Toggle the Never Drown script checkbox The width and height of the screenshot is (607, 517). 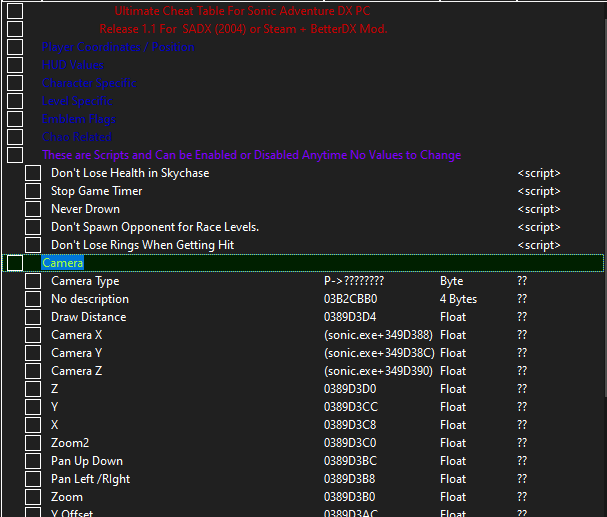33,209
